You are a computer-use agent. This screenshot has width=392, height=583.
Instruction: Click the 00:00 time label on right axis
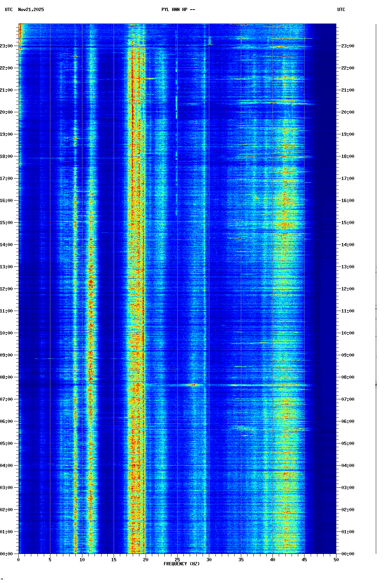(348, 554)
